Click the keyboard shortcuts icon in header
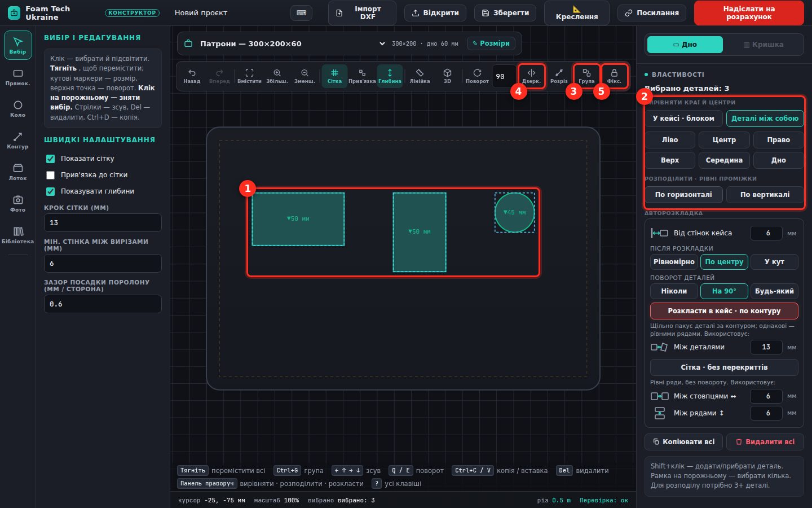Screen dimensions: 812x508 tap(301, 13)
